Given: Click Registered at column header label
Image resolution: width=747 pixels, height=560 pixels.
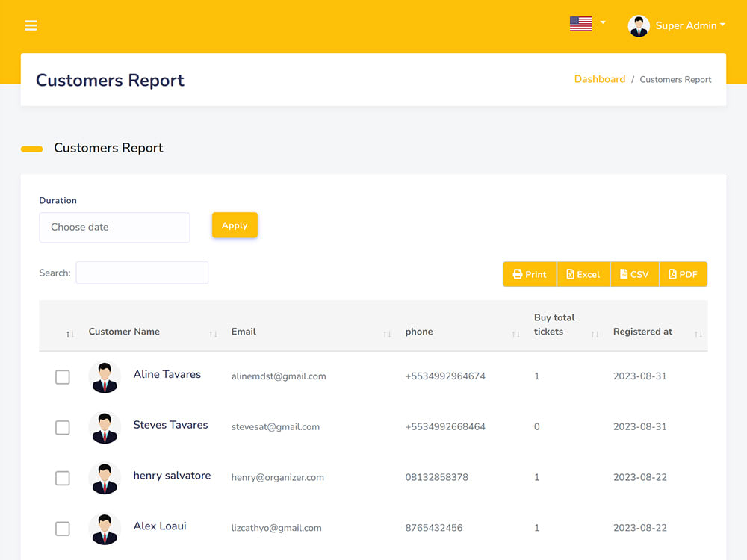Looking at the screenshot, I should tap(642, 332).
